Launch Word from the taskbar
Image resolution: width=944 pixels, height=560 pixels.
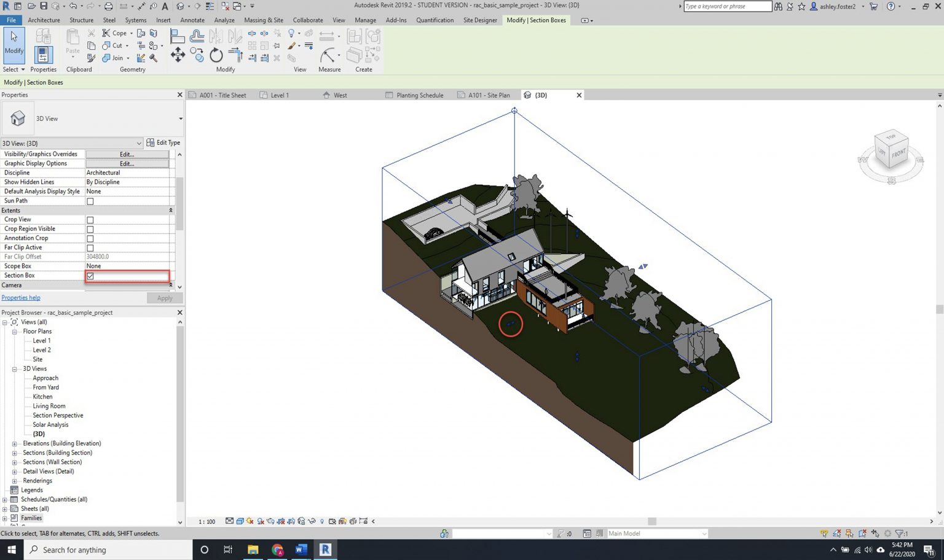[301, 550]
